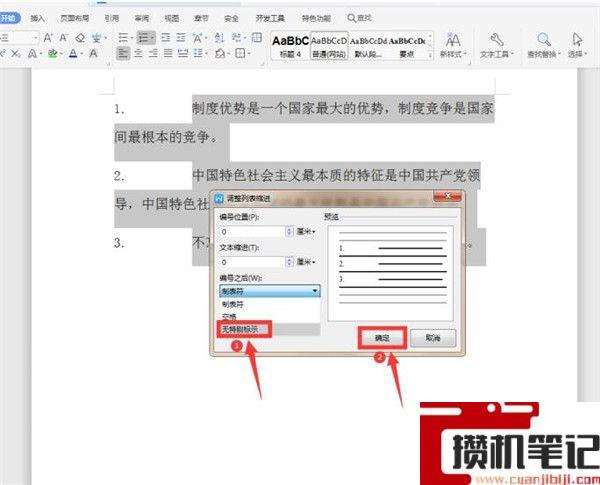Switch to the 插入 ribbon tab

[38, 18]
